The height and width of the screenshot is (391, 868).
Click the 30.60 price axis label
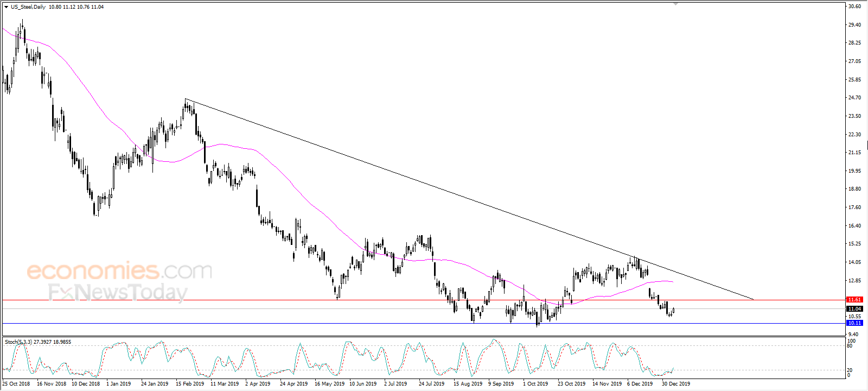[854, 7]
